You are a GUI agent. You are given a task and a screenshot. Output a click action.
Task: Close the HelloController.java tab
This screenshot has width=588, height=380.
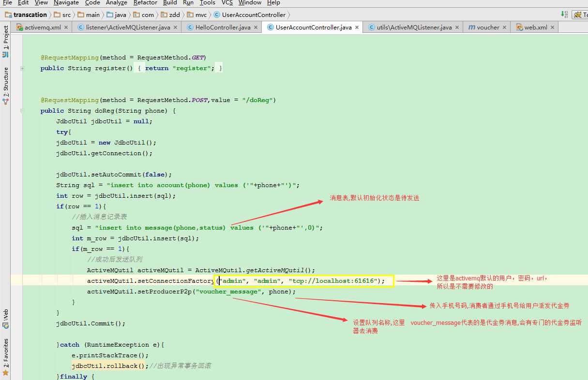click(256, 28)
